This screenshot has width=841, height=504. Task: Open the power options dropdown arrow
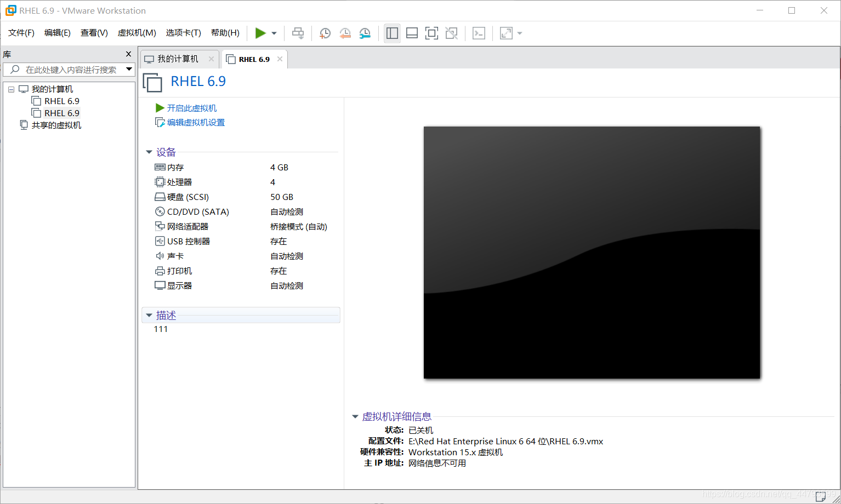[274, 33]
